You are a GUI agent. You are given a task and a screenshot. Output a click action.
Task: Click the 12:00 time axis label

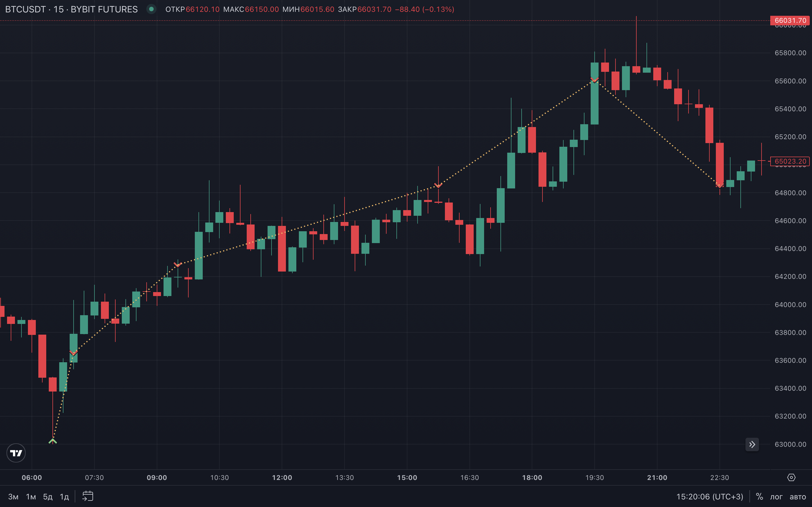282,477
